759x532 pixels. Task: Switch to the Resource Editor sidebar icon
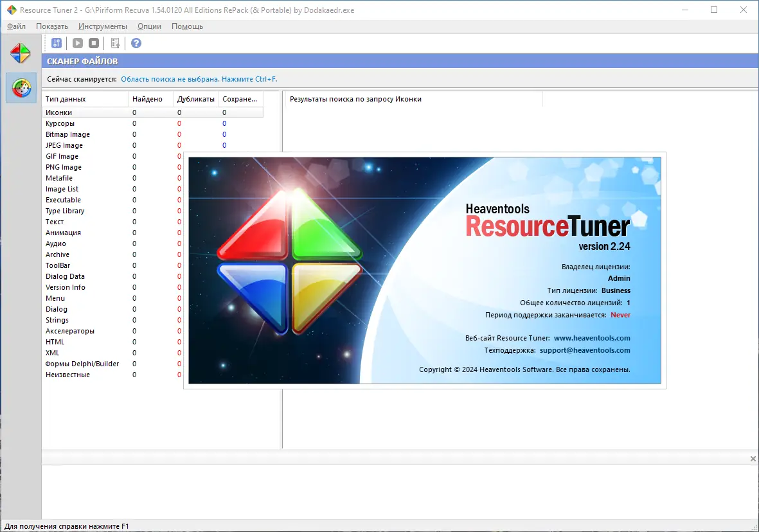tap(21, 53)
